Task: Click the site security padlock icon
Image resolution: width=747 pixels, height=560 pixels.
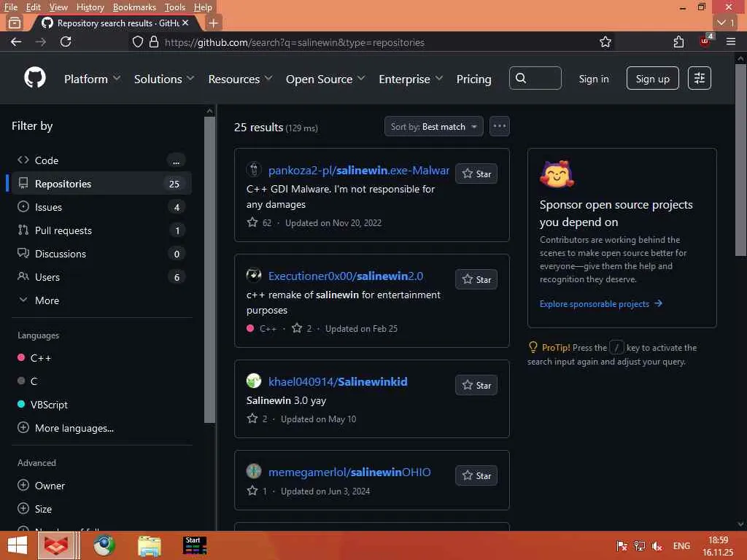Action: point(153,42)
